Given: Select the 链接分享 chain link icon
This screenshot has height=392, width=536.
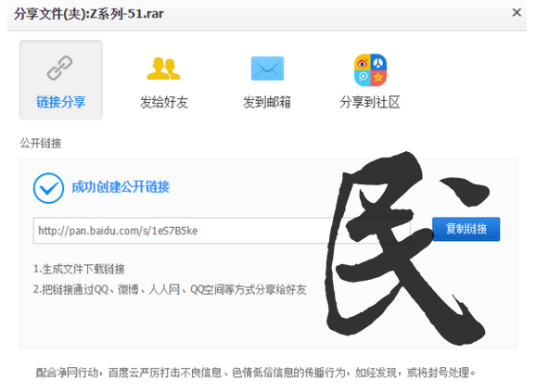Looking at the screenshot, I should (x=60, y=68).
